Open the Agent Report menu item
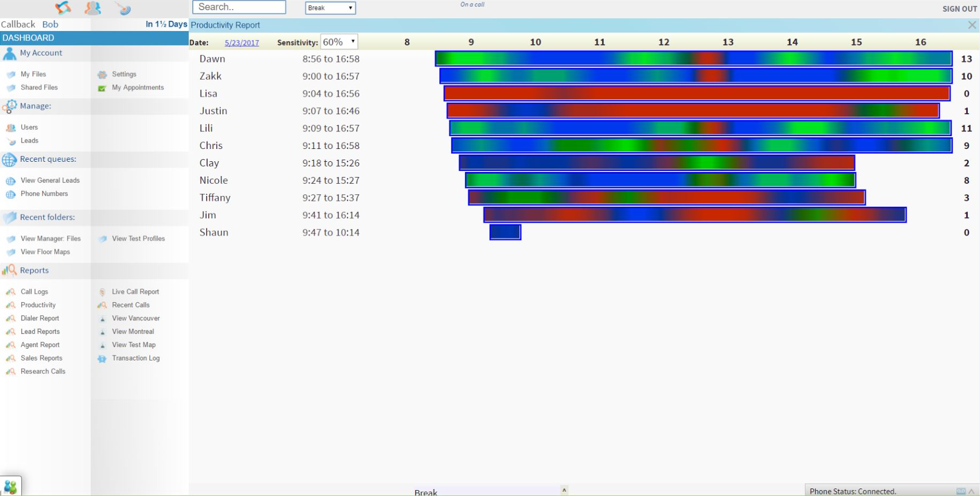The width and height of the screenshot is (980, 496). (40, 345)
